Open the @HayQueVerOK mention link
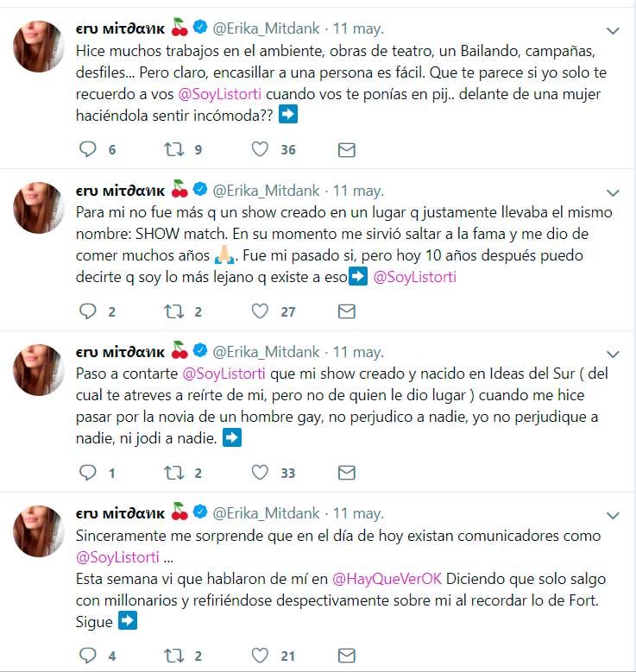636x672 pixels. (387, 579)
